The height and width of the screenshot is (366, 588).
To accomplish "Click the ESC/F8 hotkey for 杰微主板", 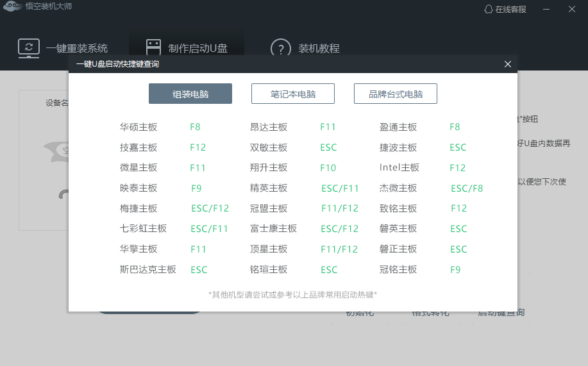I will pyautogui.click(x=467, y=188).
